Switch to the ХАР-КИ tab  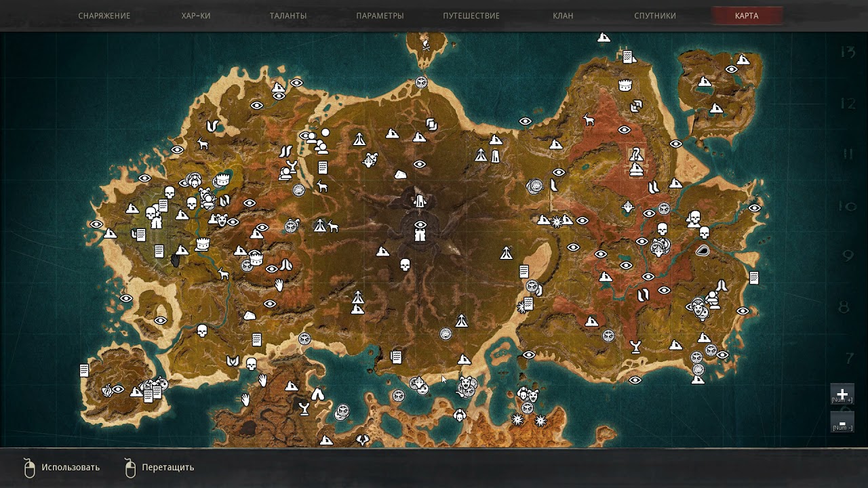click(196, 16)
